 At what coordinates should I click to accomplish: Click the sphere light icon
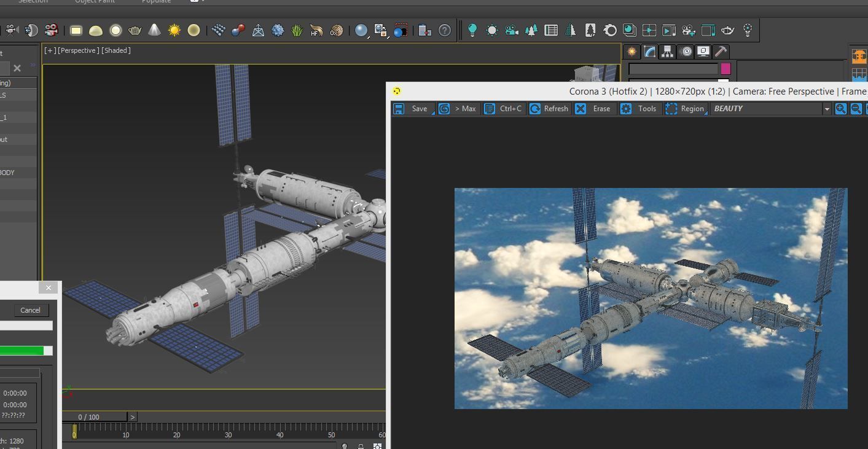[x=115, y=30]
